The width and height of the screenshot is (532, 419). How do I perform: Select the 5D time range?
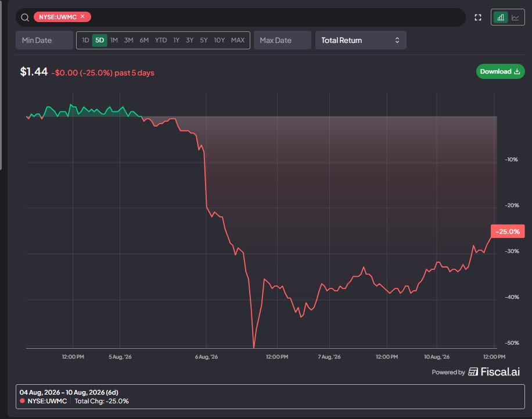(x=99, y=40)
